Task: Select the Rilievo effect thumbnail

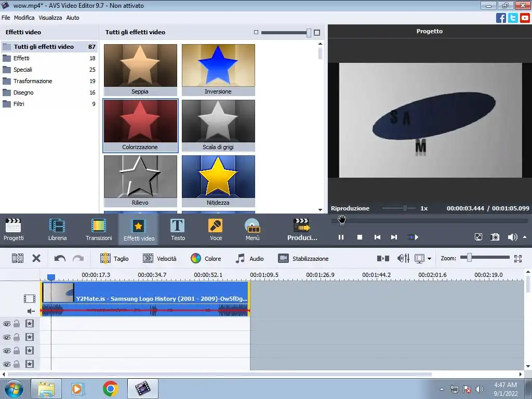Action: [140, 181]
